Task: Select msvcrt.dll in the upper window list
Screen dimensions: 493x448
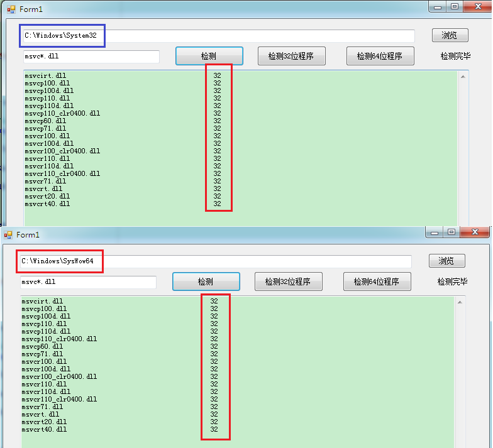Action: [44, 188]
